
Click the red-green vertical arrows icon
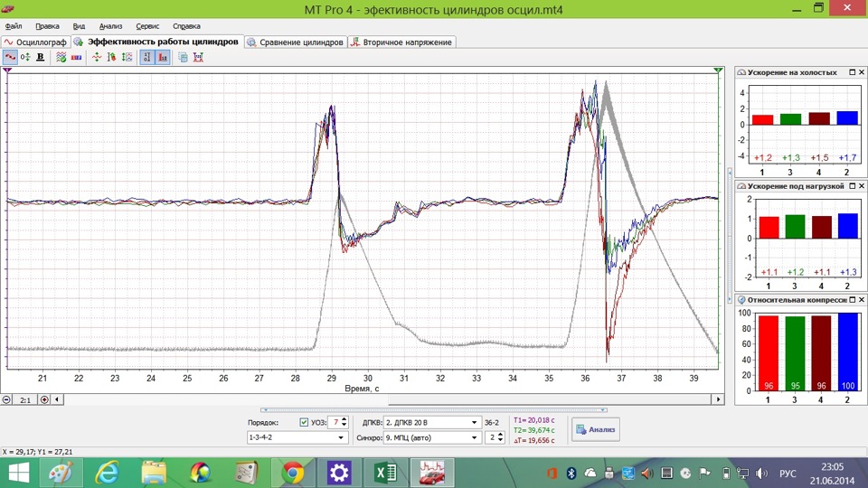(111, 57)
